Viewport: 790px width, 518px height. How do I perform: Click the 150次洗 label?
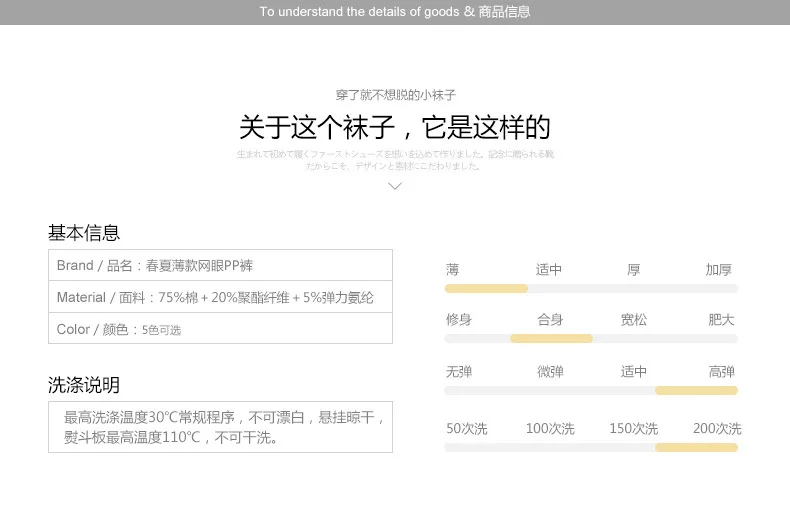(x=634, y=429)
